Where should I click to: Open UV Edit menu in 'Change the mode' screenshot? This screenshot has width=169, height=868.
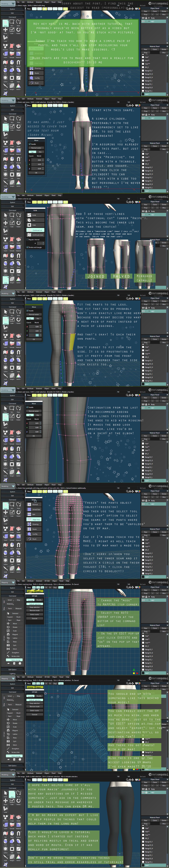(47, 581)
